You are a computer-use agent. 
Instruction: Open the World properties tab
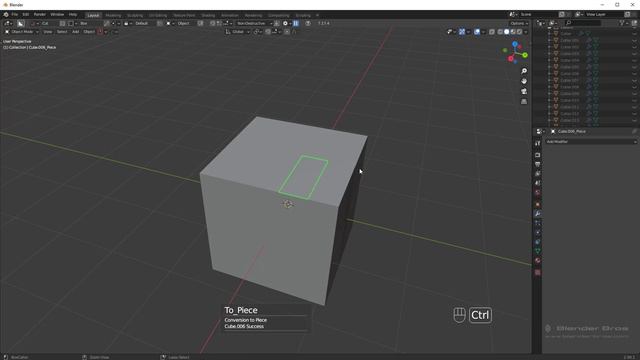tap(538, 193)
